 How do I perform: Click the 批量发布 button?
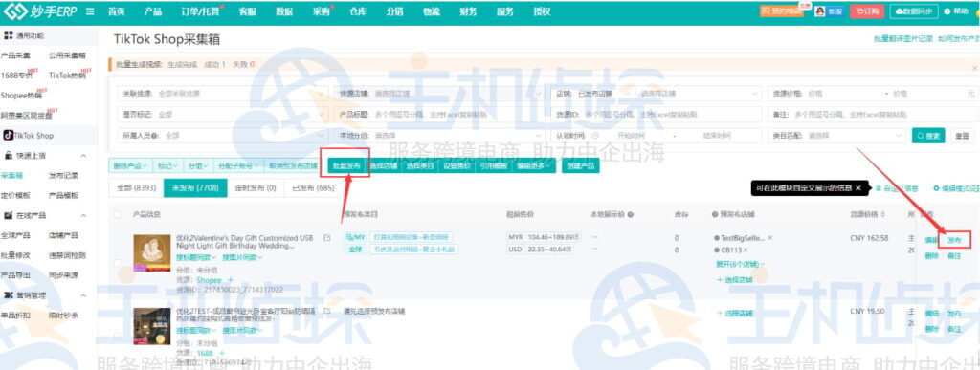pyautogui.click(x=346, y=166)
